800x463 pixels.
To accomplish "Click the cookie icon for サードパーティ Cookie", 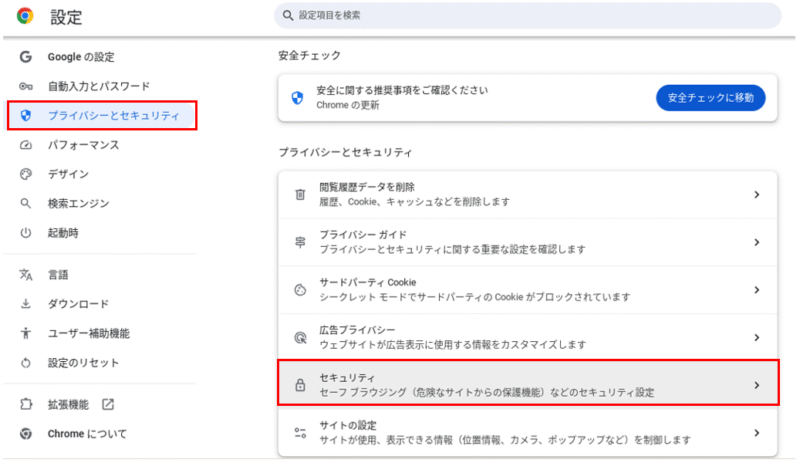I will tap(301, 290).
